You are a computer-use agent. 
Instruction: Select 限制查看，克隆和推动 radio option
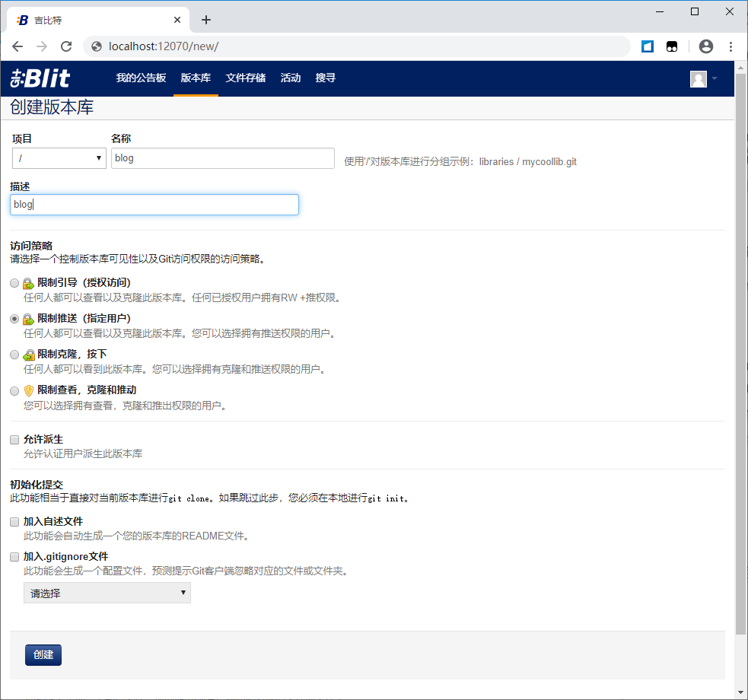pos(14,391)
